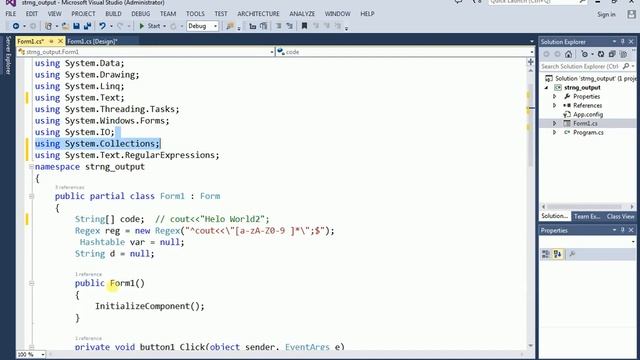Open the ARCHITECTURE menu
Image resolution: width=640 pixels, height=360 pixels.
[258, 13]
